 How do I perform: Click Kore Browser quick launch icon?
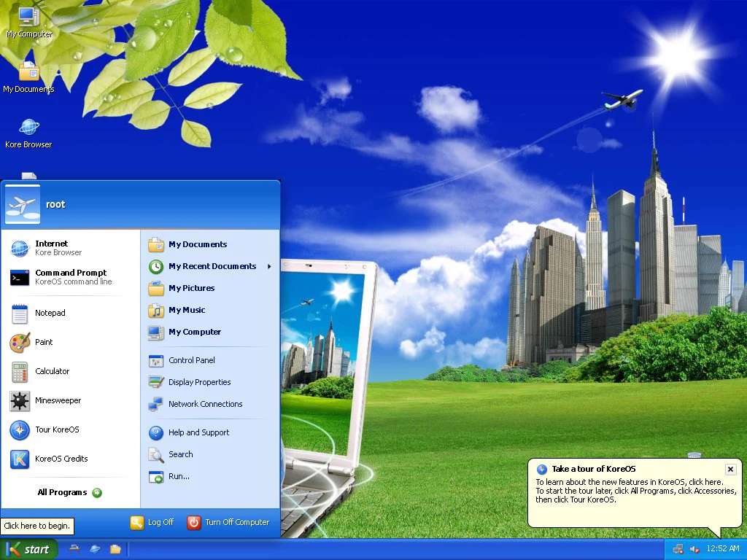pyautogui.click(x=95, y=550)
